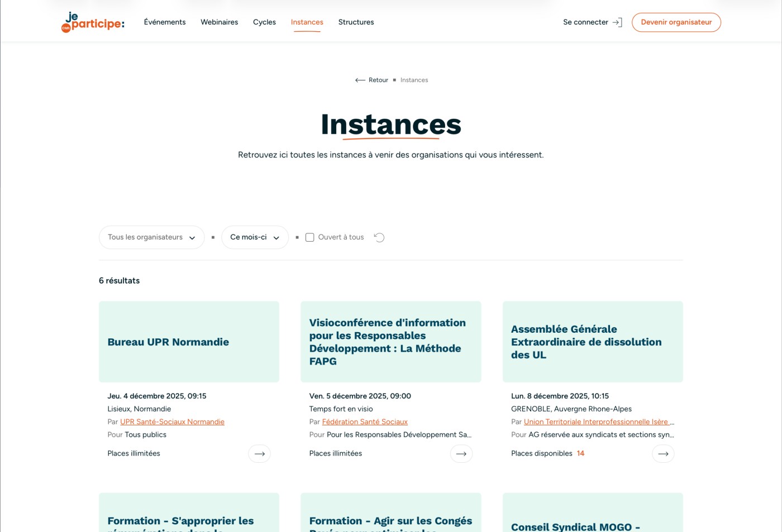
Task: Open the Fédération Santé Sociaux link
Action: tap(365, 422)
